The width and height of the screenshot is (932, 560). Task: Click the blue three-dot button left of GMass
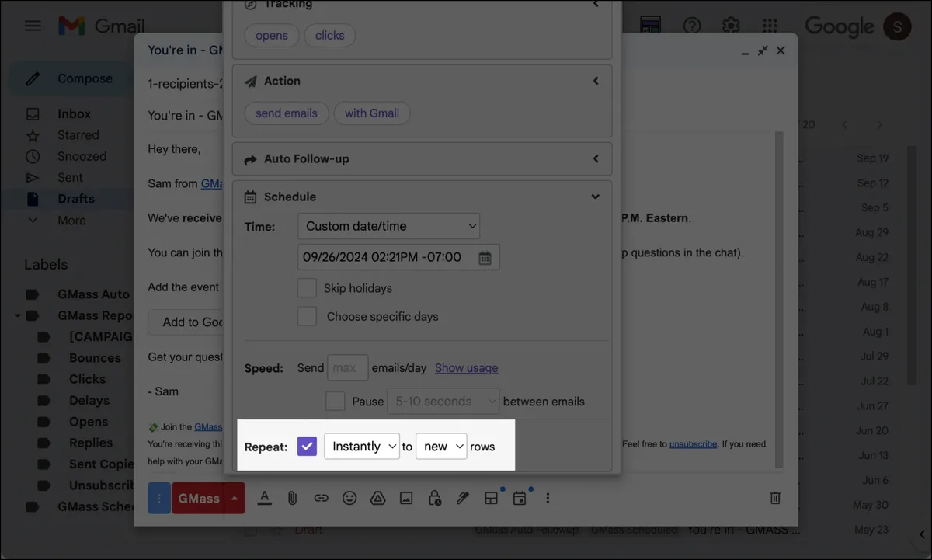(159, 498)
